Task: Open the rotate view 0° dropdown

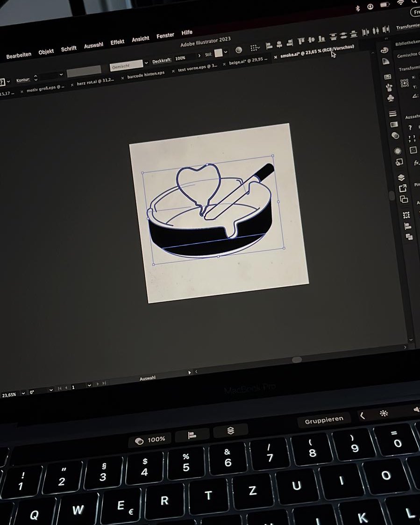Action: (x=51, y=390)
